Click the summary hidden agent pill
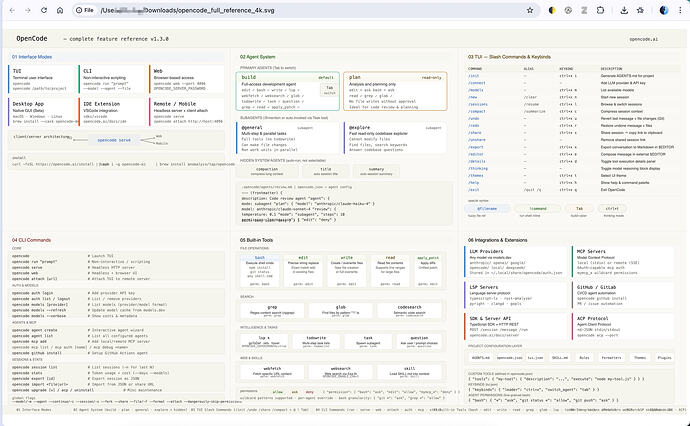Screen dimensions: 690x426 [x=376, y=171]
